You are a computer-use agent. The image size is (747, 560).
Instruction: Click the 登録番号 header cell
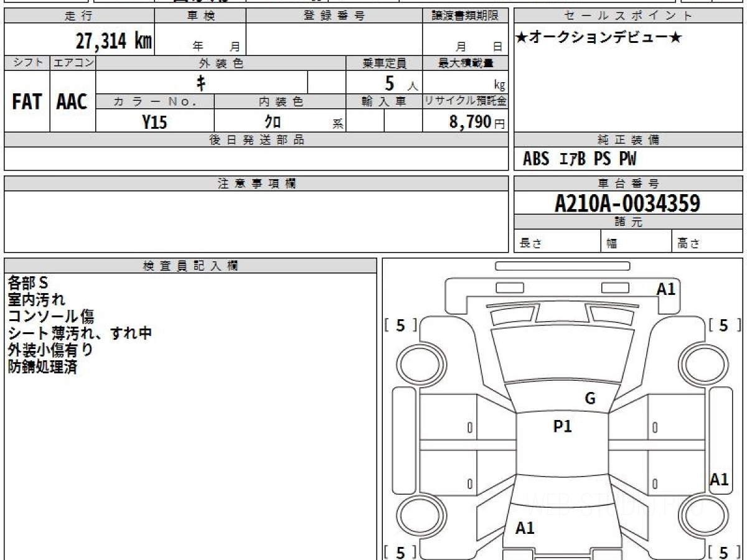pos(334,16)
